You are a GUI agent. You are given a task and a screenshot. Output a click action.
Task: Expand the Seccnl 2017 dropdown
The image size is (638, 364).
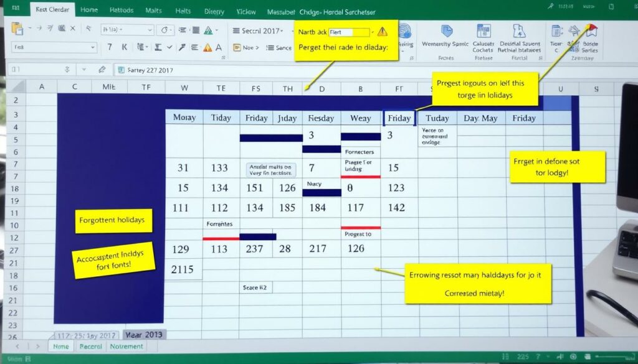pos(282,31)
